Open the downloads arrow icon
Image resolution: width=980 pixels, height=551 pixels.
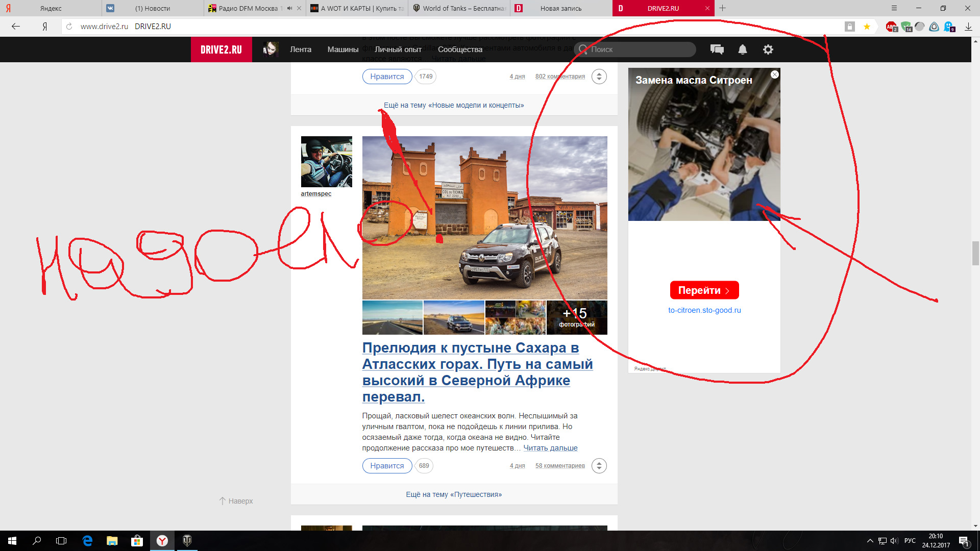pos(968,27)
